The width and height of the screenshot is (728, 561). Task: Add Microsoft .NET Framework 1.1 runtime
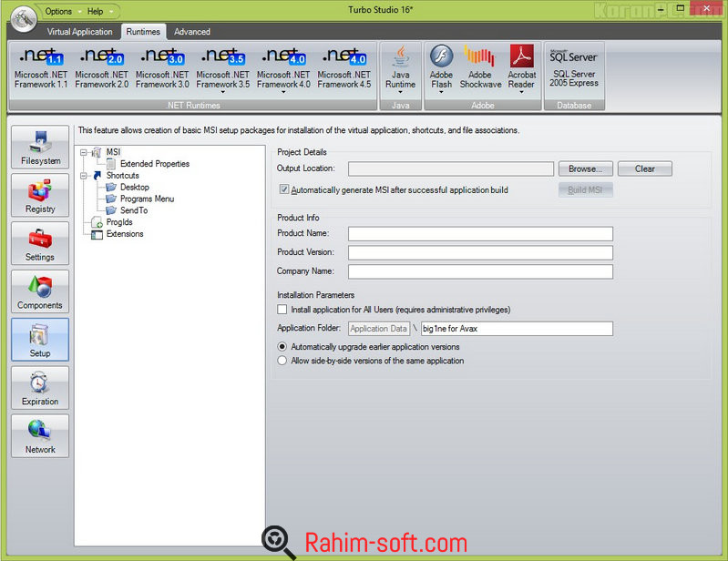click(41, 68)
